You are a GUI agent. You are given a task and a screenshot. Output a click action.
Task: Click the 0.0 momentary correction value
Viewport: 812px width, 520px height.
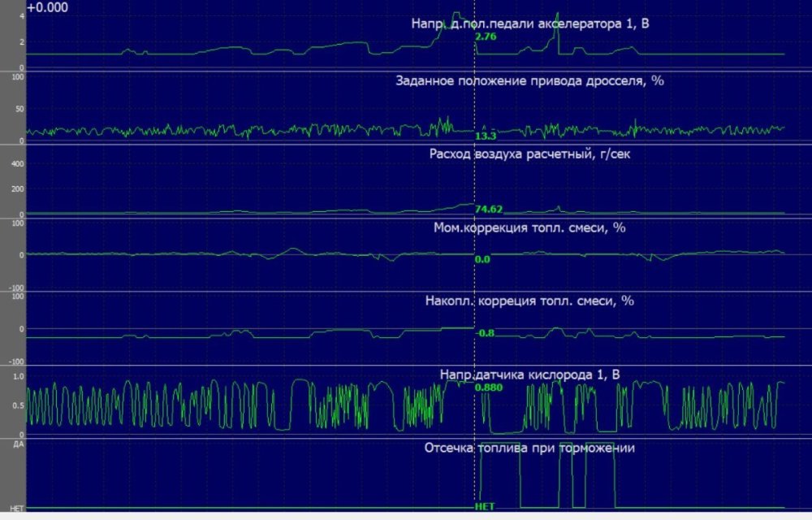pyautogui.click(x=482, y=259)
